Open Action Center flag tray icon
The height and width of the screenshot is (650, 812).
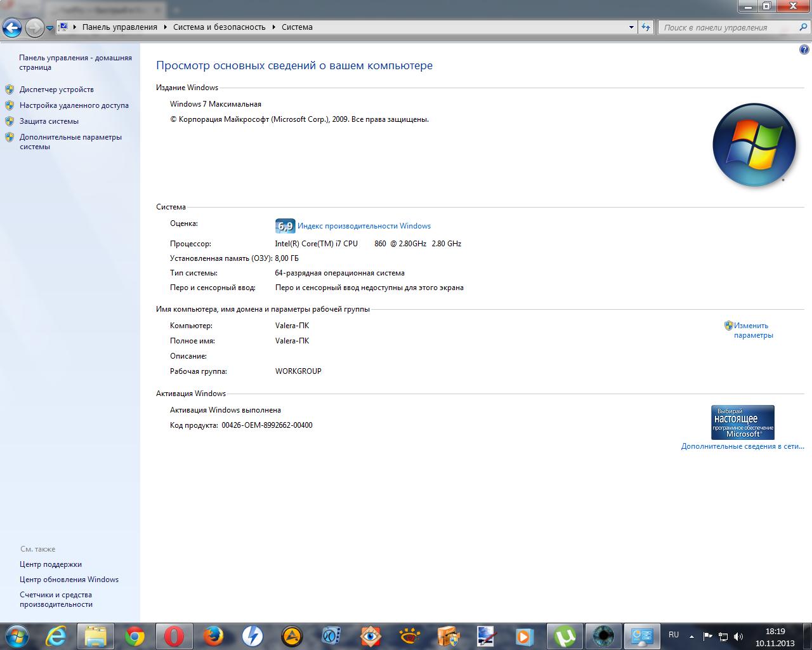tap(707, 636)
